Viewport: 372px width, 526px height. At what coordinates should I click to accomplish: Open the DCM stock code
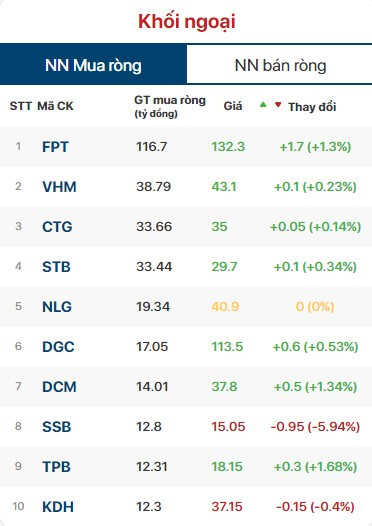pyautogui.click(x=59, y=386)
